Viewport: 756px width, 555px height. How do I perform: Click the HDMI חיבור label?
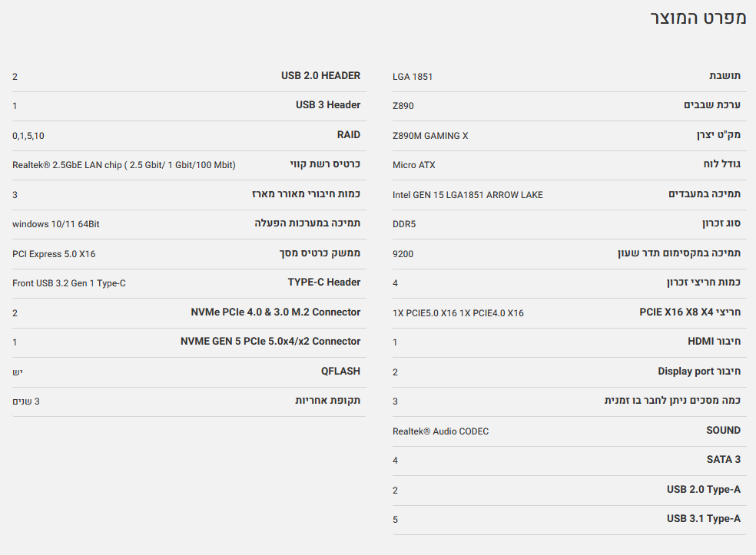click(x=714, y=342)
